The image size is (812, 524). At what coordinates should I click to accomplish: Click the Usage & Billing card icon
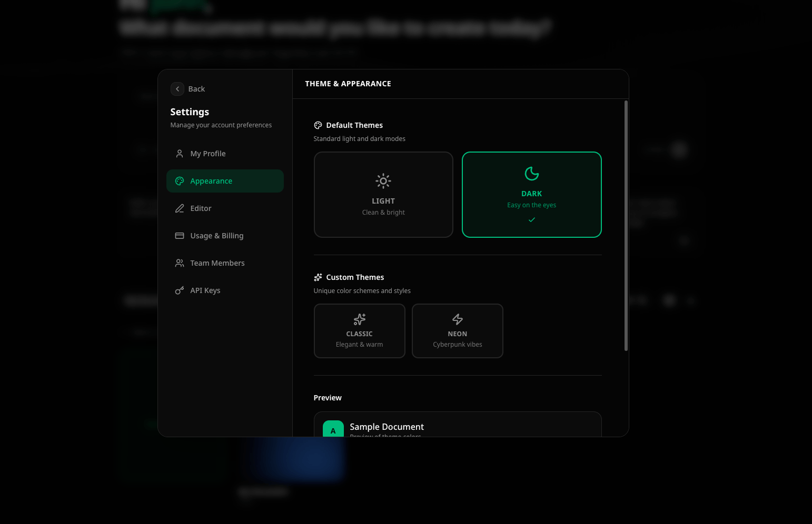pyautogui.click(x=180, y=236)
